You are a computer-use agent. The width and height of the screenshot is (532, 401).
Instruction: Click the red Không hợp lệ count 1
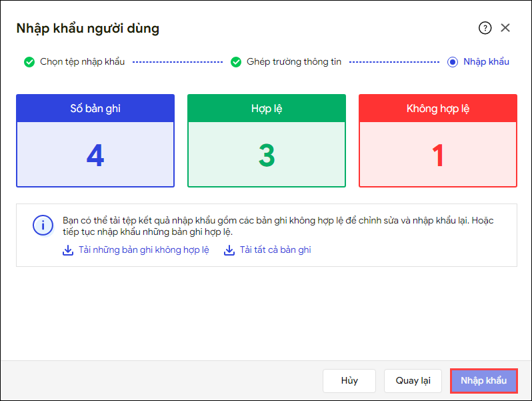pos(438,155)
